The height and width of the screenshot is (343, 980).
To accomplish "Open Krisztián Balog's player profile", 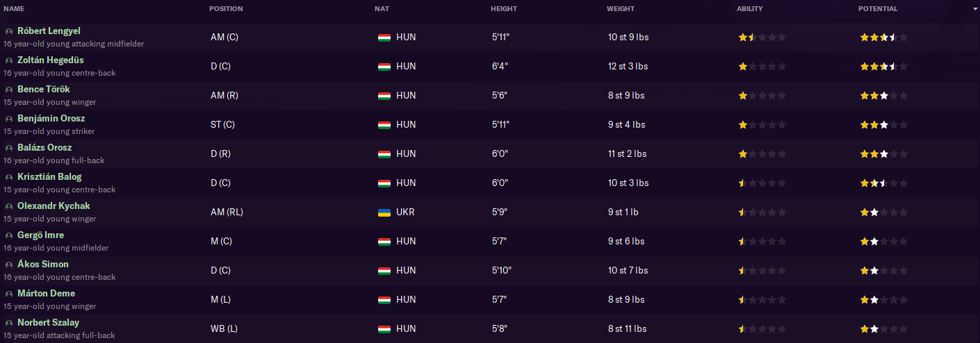I will (49, 177).
